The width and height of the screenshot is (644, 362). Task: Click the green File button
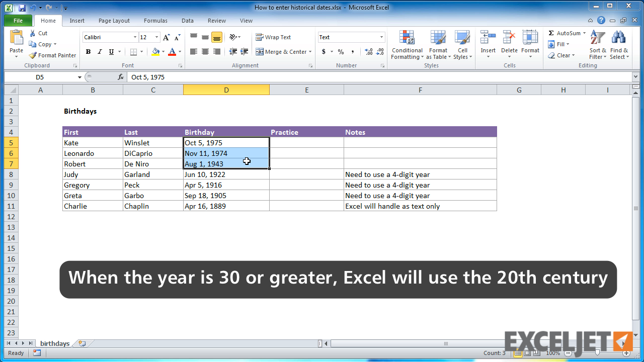(x=18, y=21)
